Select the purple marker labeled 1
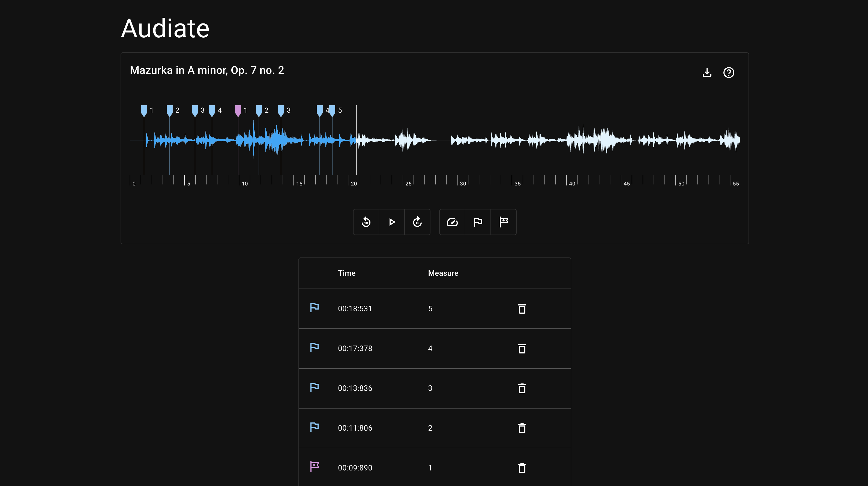 (238, 110)
